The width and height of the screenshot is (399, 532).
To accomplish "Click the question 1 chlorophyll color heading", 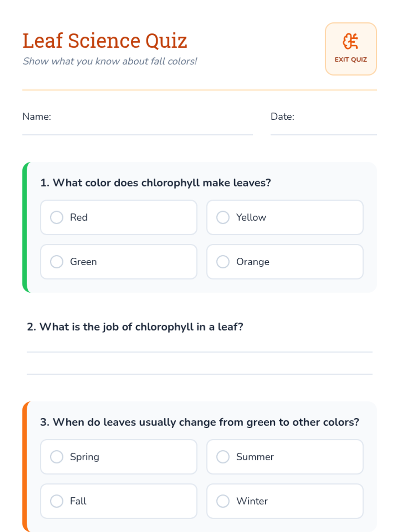I will pyautogui.click(x=156, y=183).
